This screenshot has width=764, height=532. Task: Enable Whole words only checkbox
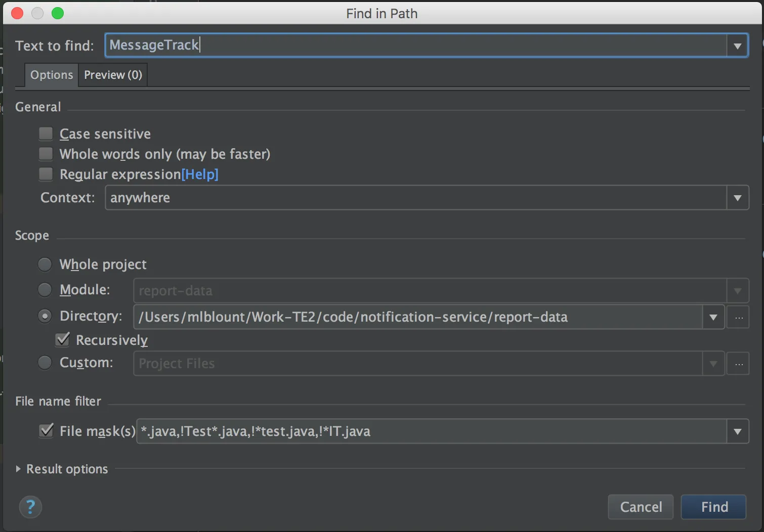click(x=46, y=154)
